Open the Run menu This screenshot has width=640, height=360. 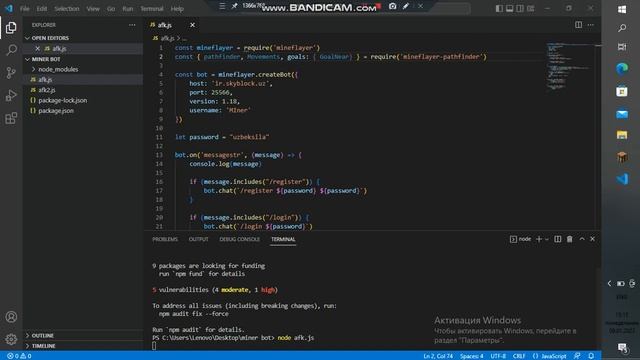(x=128, y=9)
